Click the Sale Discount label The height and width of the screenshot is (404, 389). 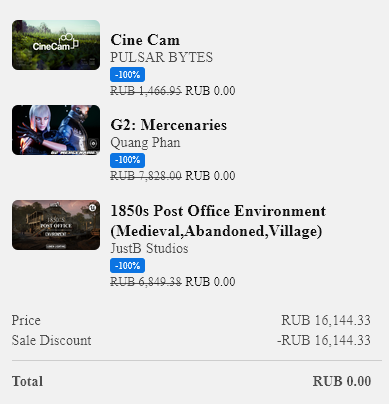click(x=51, y=340)
